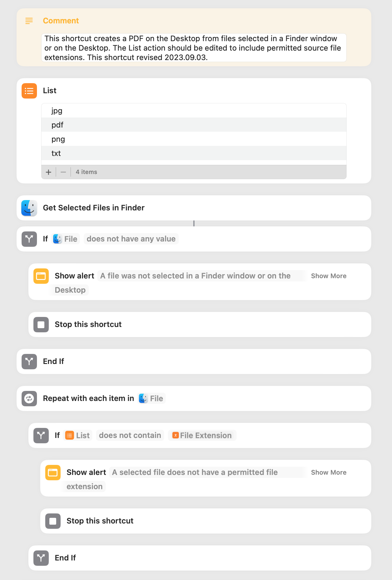
Task: Select the 'pdf' list item
Action: click(57, 125)
